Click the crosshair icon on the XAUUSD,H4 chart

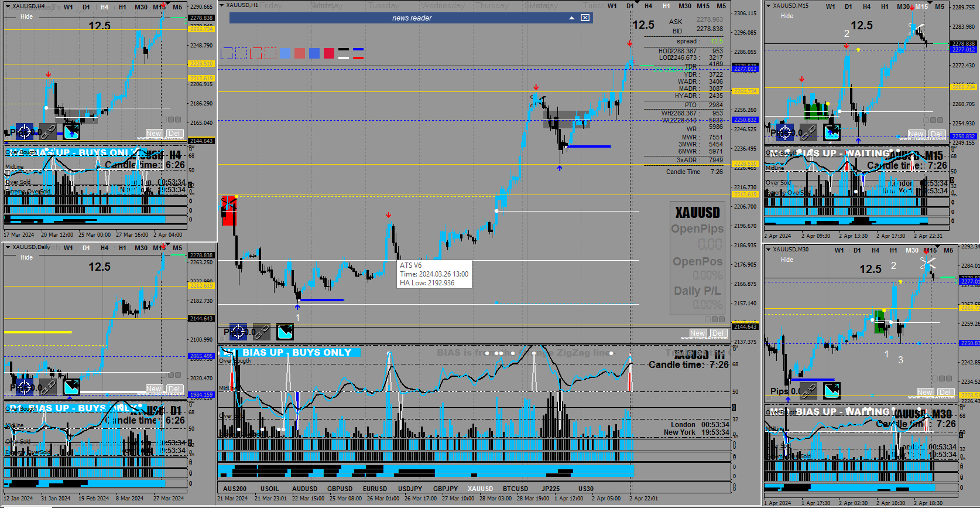[25, 131]
